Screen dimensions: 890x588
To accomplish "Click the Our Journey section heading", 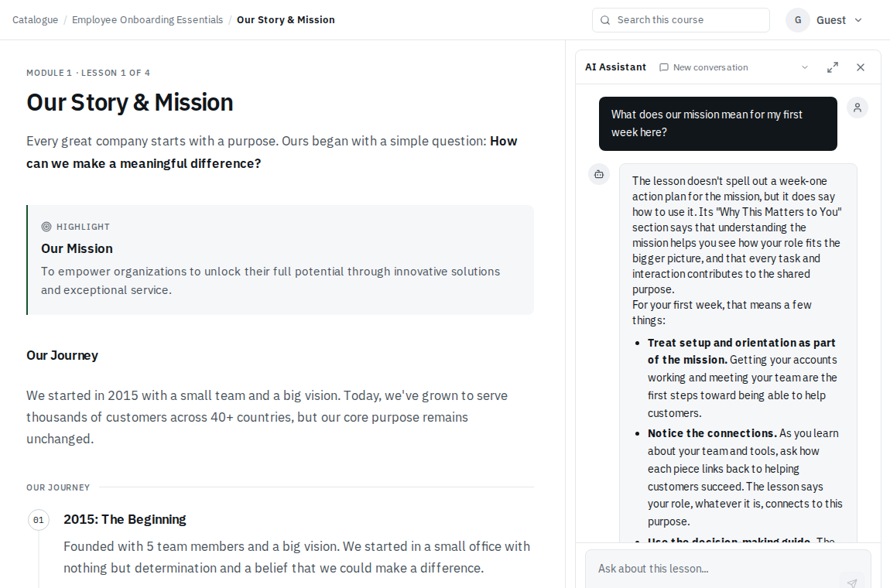I will pyautogui.click(x=62, y=355).
